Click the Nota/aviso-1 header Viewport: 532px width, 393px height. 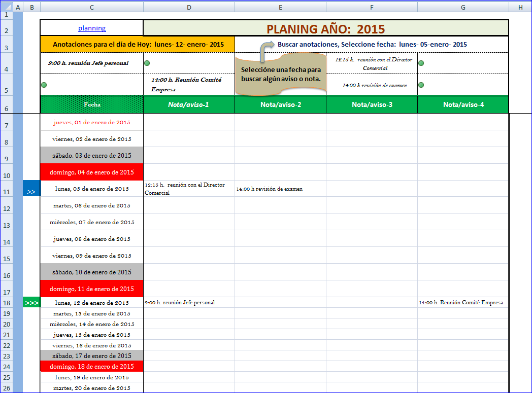click(189, 104)
